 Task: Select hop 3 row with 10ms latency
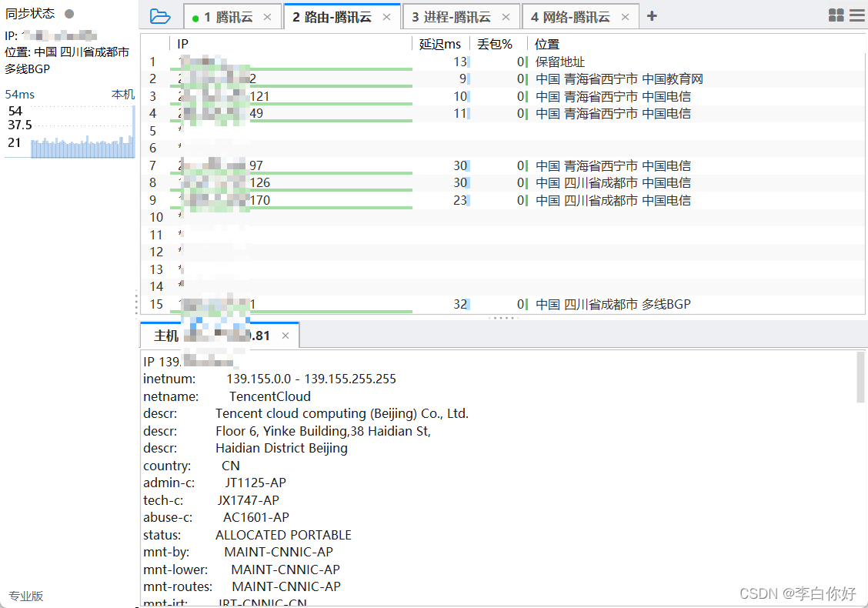(502, 96)
